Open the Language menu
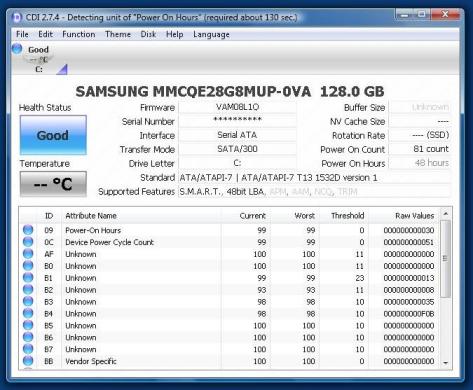This screenshot has width=473, height=390. pyautogui.click(x=211, y=34)
